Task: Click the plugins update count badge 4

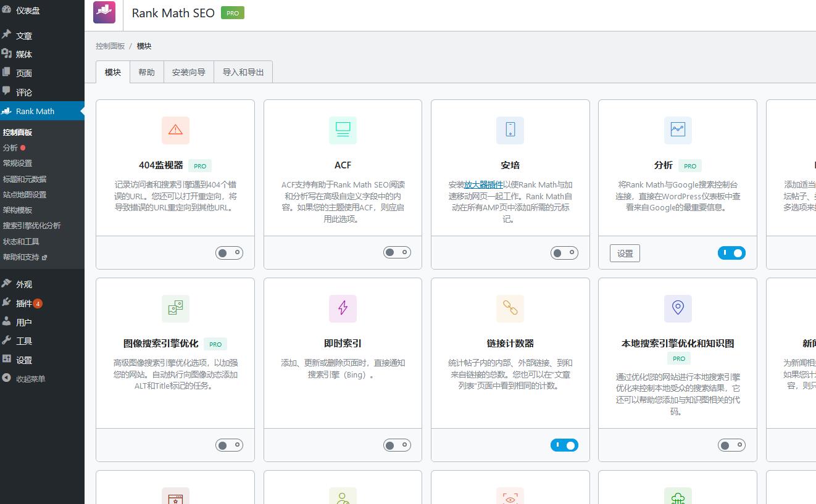Action: pos(38,304)
